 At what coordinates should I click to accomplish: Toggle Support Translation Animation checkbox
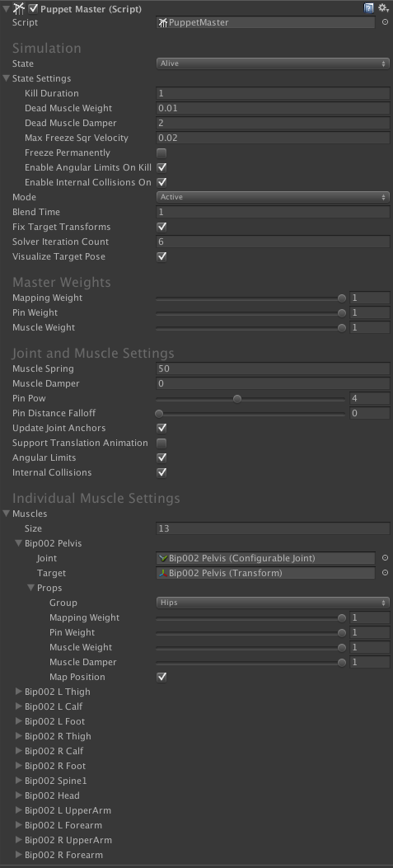pos(161,443)
